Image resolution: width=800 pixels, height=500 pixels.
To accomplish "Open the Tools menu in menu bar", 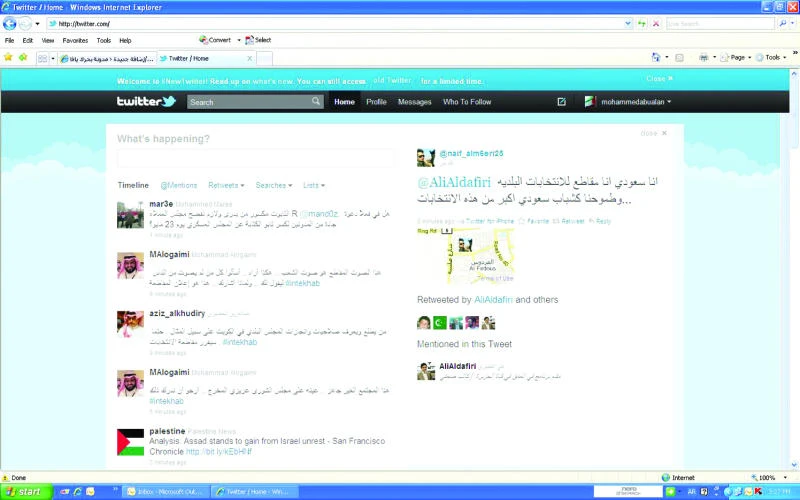I will [104, 40].
